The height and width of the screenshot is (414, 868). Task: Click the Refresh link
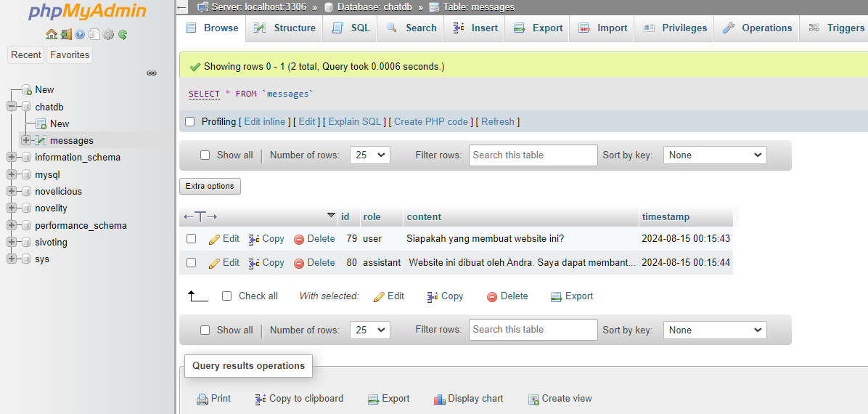pyautogui.click(x=498, y=121)
